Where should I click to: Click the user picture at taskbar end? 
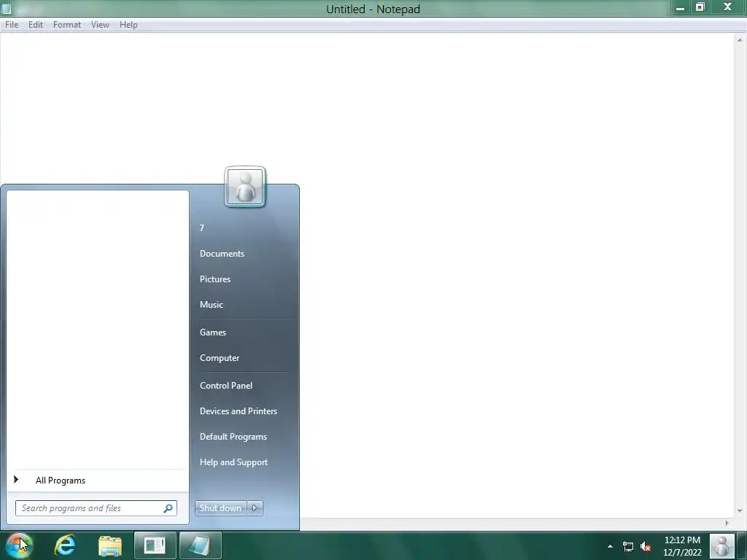721,545
